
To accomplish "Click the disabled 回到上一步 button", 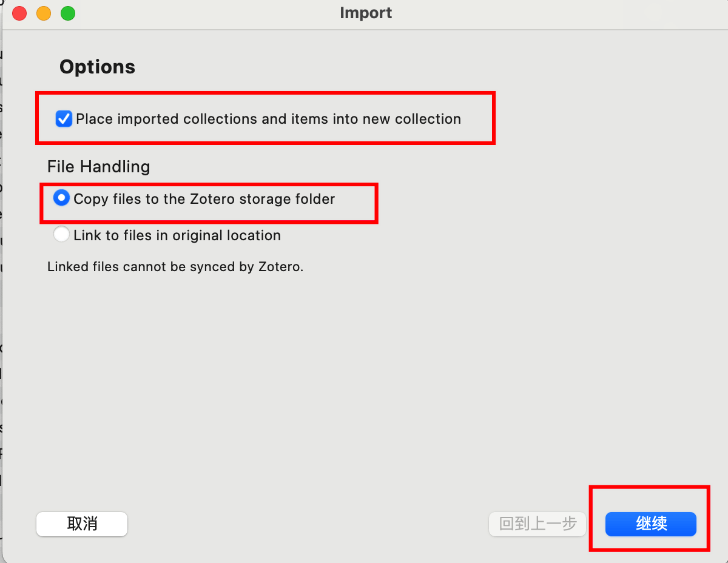I will tap(538, 524).
